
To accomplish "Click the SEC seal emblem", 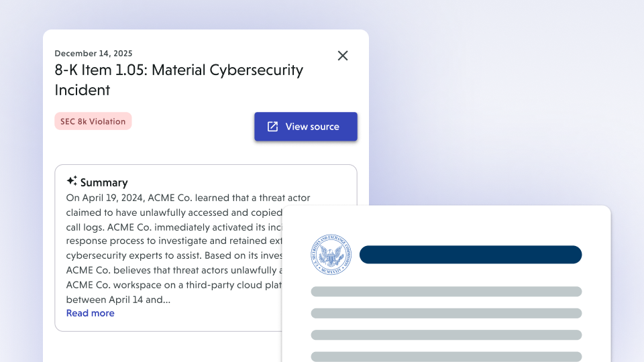I will pyautogui.click(x=331, y=255).
